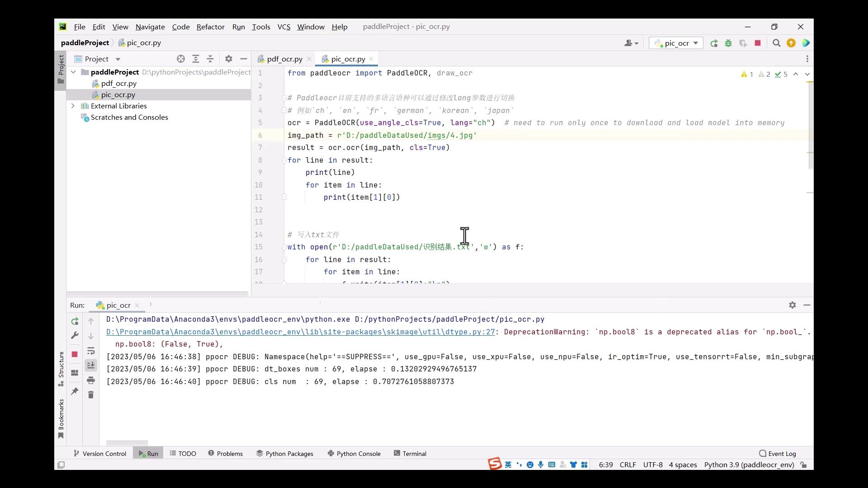
Task: Open inspections widget warning count
Action: click(747, 75)
